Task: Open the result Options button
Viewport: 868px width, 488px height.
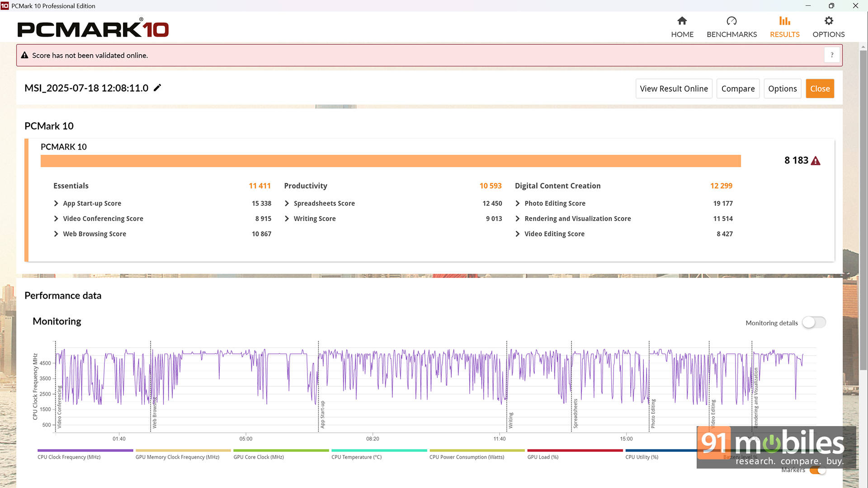Action: pos(782,89)
